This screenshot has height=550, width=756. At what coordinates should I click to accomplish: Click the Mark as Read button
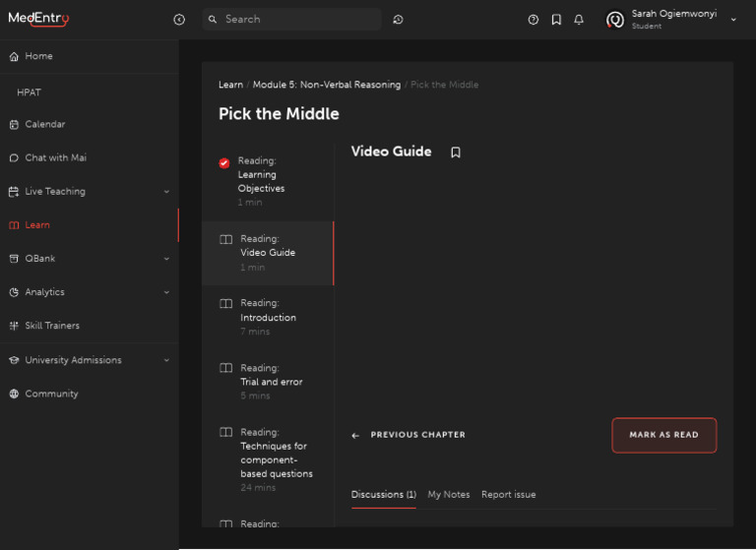coord(663,435)
